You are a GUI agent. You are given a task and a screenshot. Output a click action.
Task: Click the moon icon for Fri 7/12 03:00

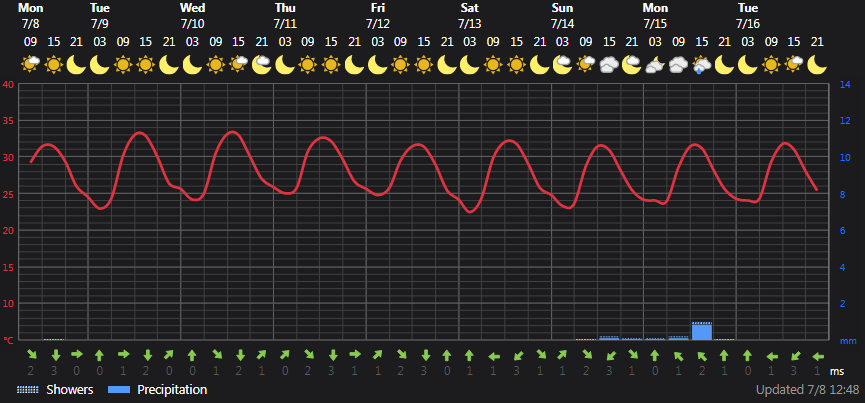pyautogui.click(x=377, y=65)
